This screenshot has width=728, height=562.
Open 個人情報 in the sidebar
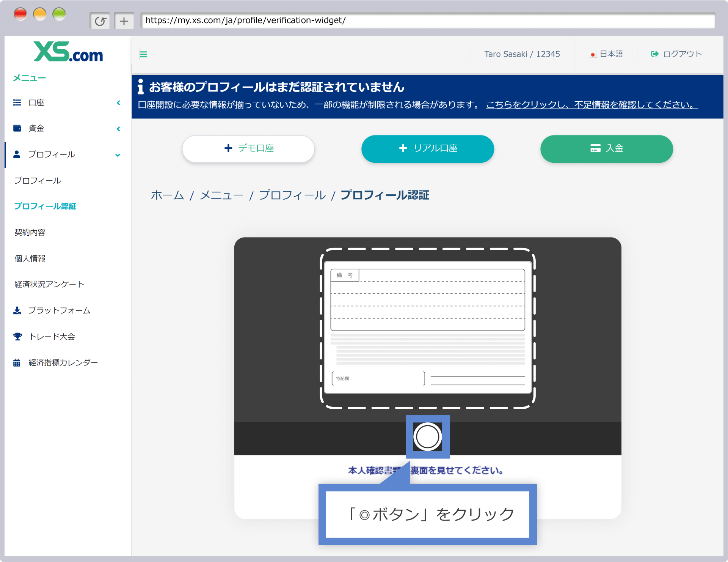(30, 258)
